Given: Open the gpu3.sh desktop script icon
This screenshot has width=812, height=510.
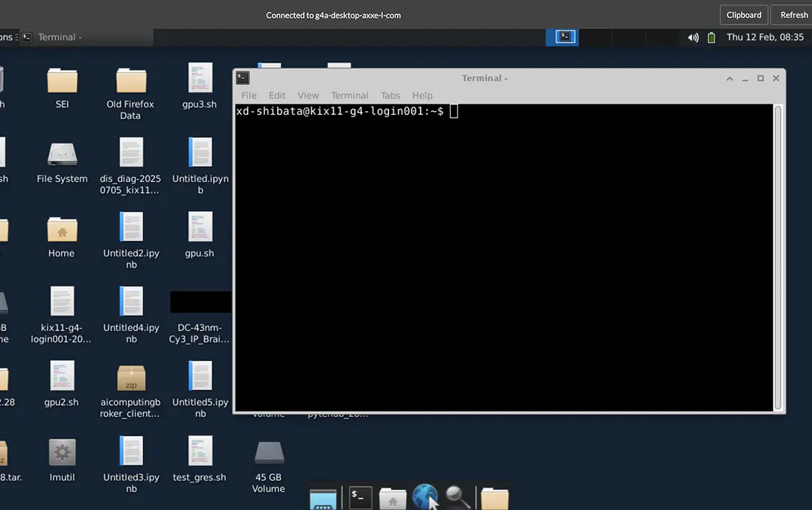Looking at the screenshot, I should click(x=200, y=79).
